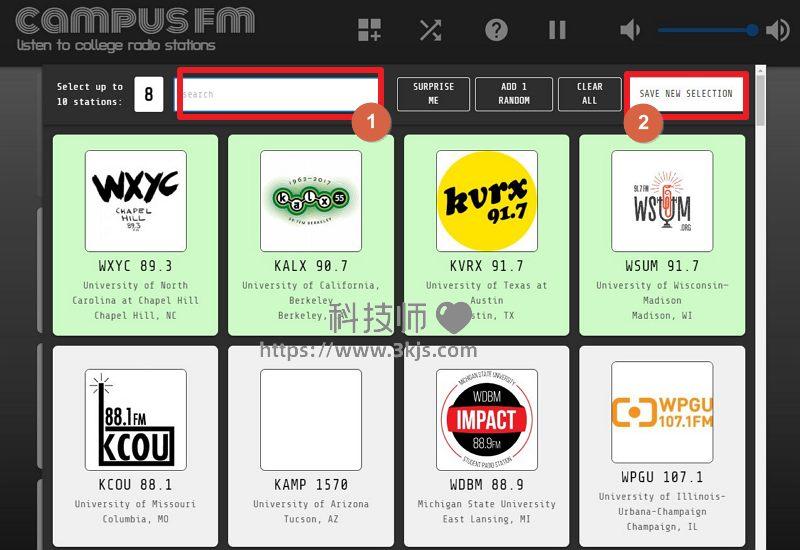Select the KALX 90.7 station name
This screenshot has width=800, height=550.
(x=311, y=266)
